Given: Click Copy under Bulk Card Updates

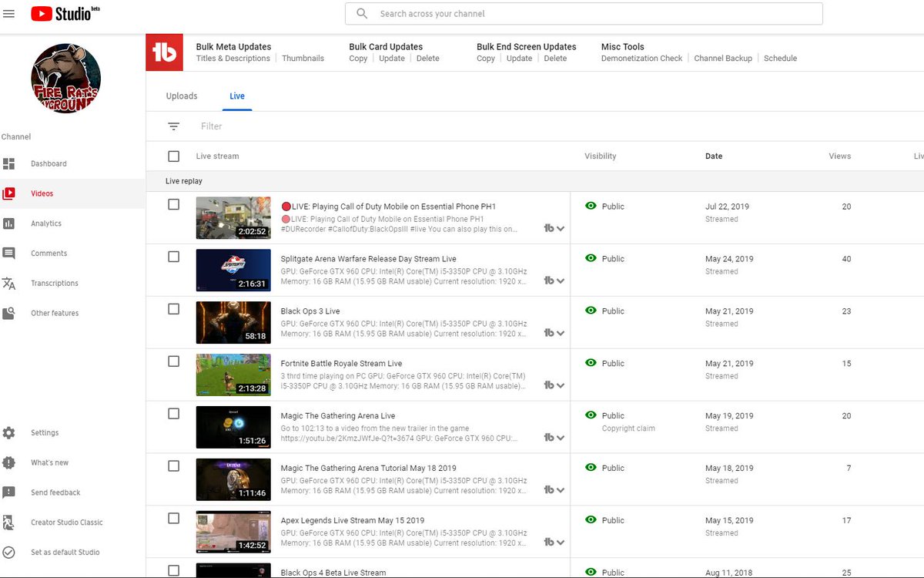Looking at the screenshot, I should 358,59.
